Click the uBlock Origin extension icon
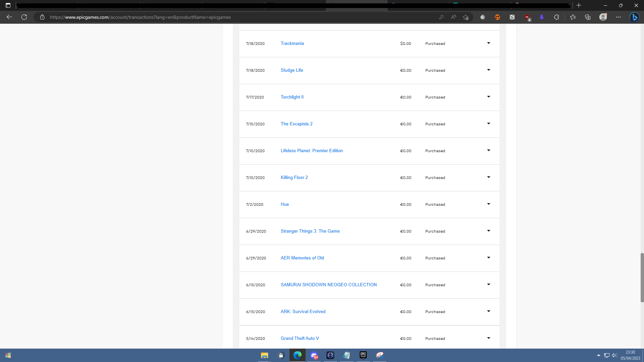The image size is (644, 362). point(527,17)
